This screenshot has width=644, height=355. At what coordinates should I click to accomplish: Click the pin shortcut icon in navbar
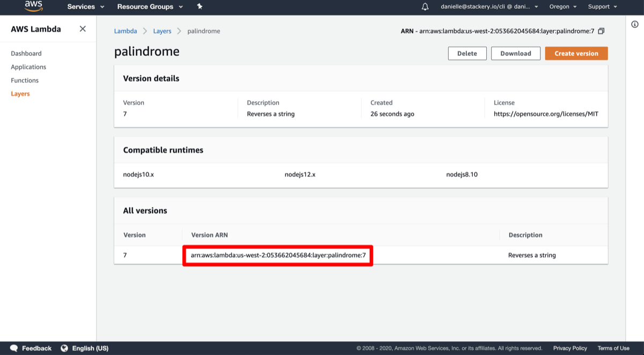click(x=200, y=6)
